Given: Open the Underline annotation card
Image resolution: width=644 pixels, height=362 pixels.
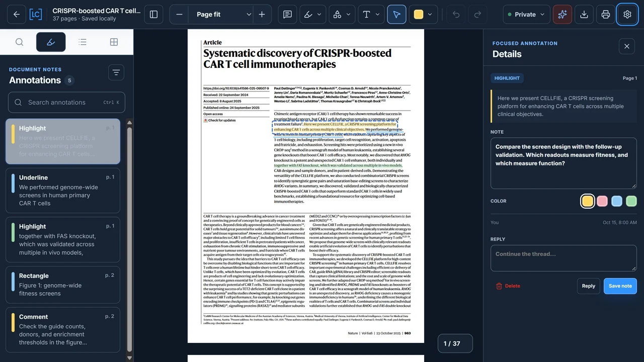Looking at the screenshot, I should tap(63, 191).
